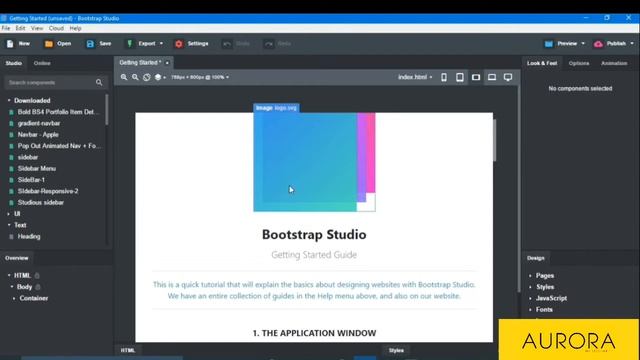Open the Cloud menu

point(56,28)
